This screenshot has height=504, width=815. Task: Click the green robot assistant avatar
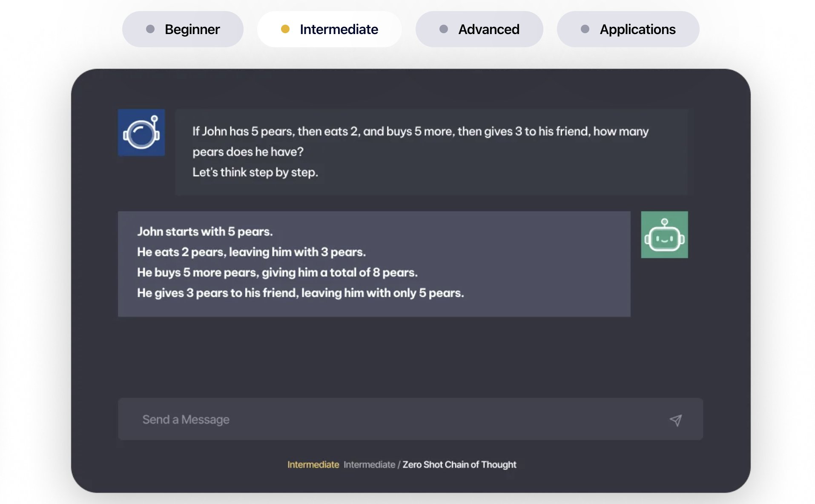pos(664,235)
